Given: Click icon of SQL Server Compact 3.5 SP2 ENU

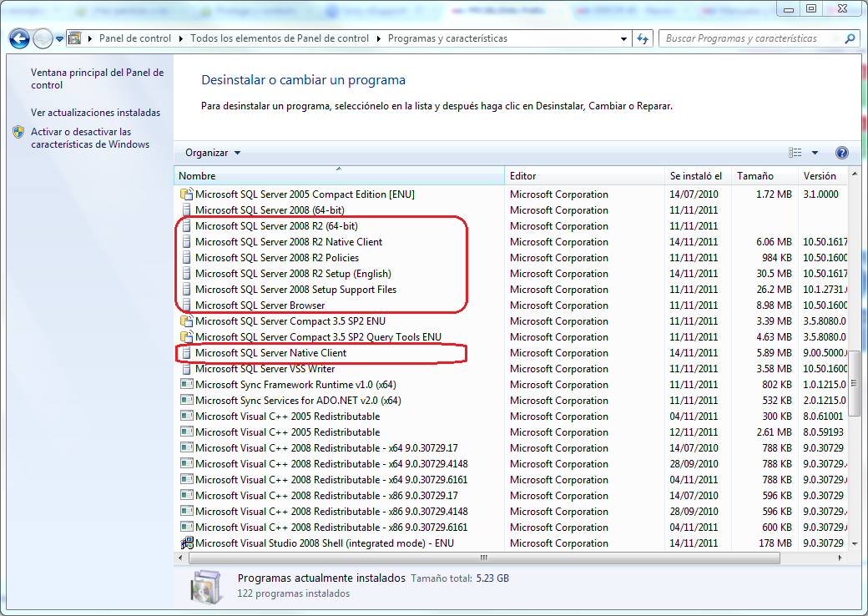Looking at the screenshot, I should [x=187, y=321].
